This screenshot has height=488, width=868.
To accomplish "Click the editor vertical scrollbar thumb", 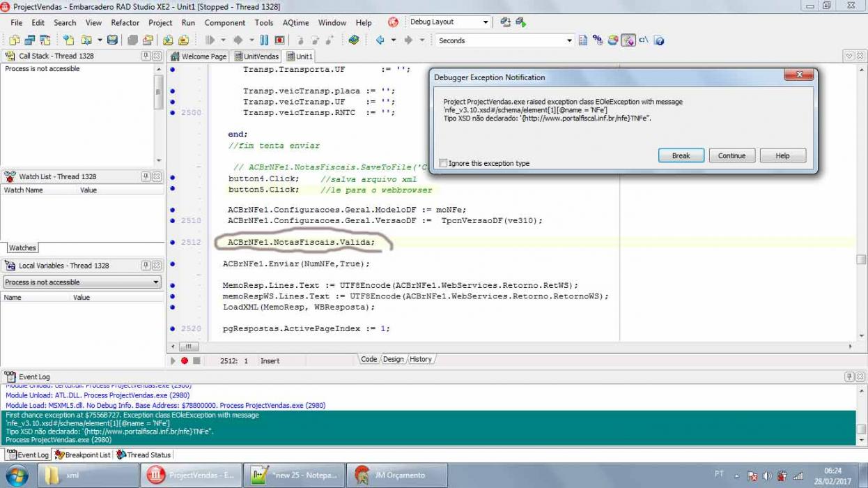I will 862,260.
